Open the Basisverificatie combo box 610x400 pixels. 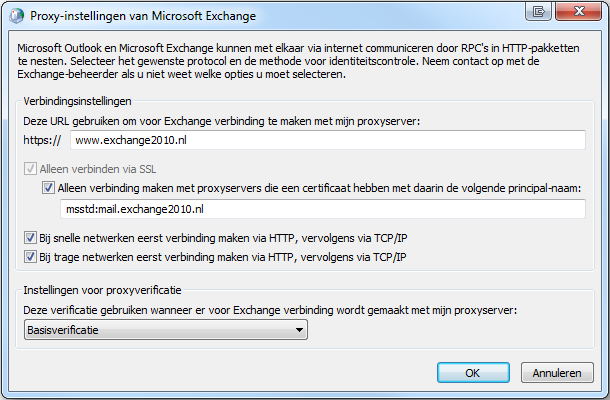[166, 330]
